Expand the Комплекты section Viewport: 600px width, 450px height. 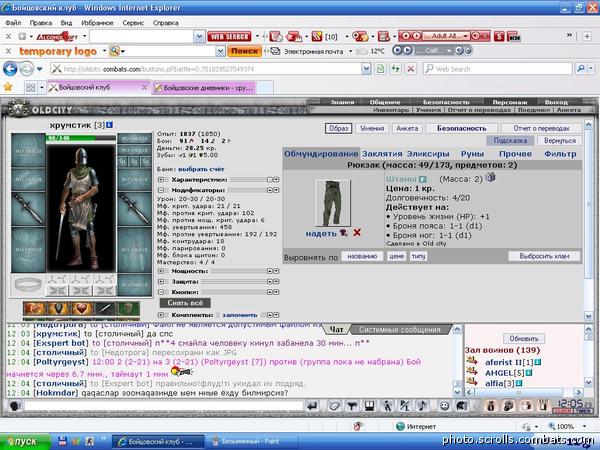click(161, 315)
